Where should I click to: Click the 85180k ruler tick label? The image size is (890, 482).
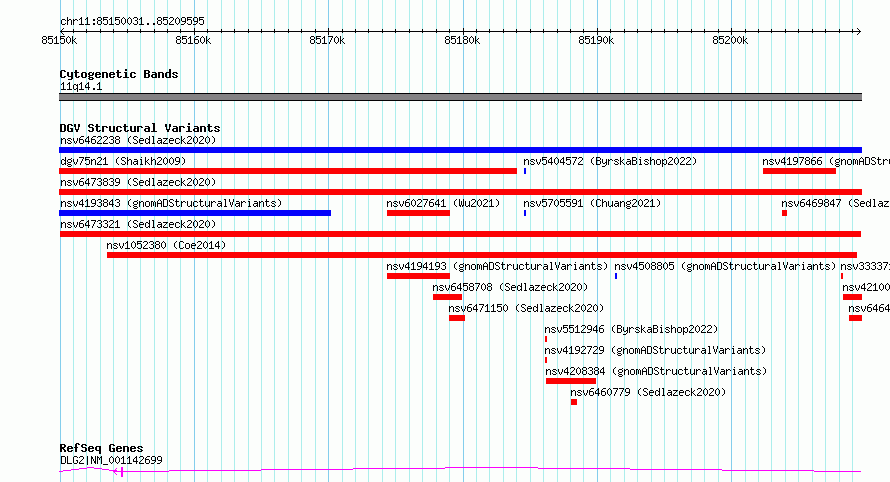point(462,40)
